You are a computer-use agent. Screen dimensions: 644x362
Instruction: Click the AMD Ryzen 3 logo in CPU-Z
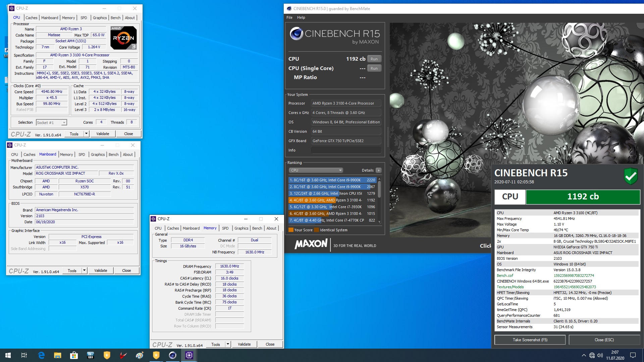(x=123, y=38)
